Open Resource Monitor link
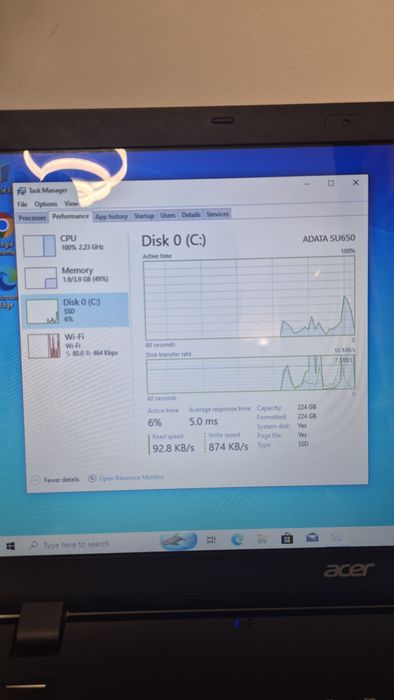 131,478
